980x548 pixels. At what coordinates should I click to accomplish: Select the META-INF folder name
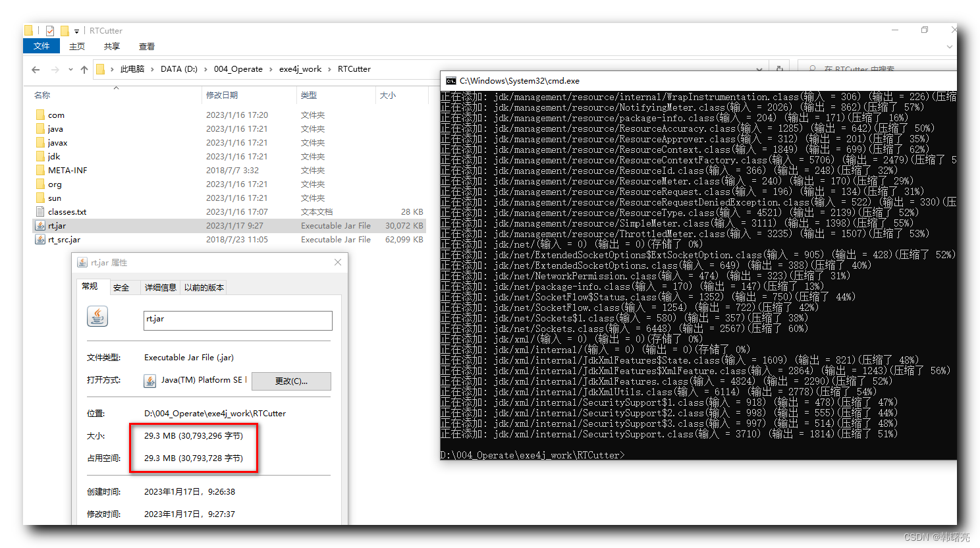(x=68, y=171)
